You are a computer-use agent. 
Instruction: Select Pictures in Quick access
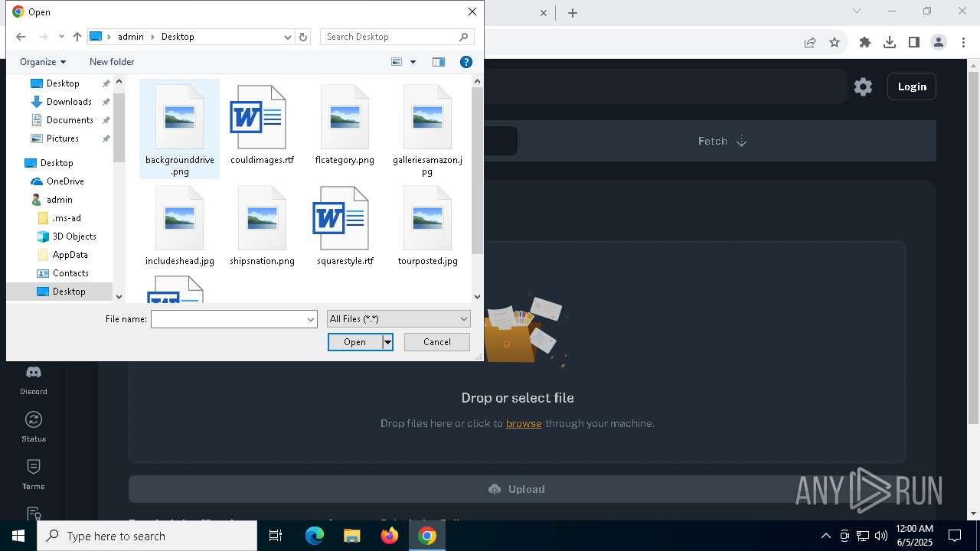tap(63, 139)
